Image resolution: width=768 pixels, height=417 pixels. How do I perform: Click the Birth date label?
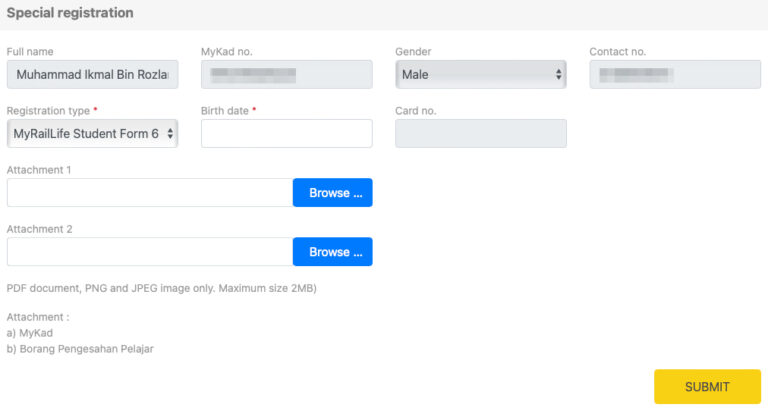click(226, 111)
